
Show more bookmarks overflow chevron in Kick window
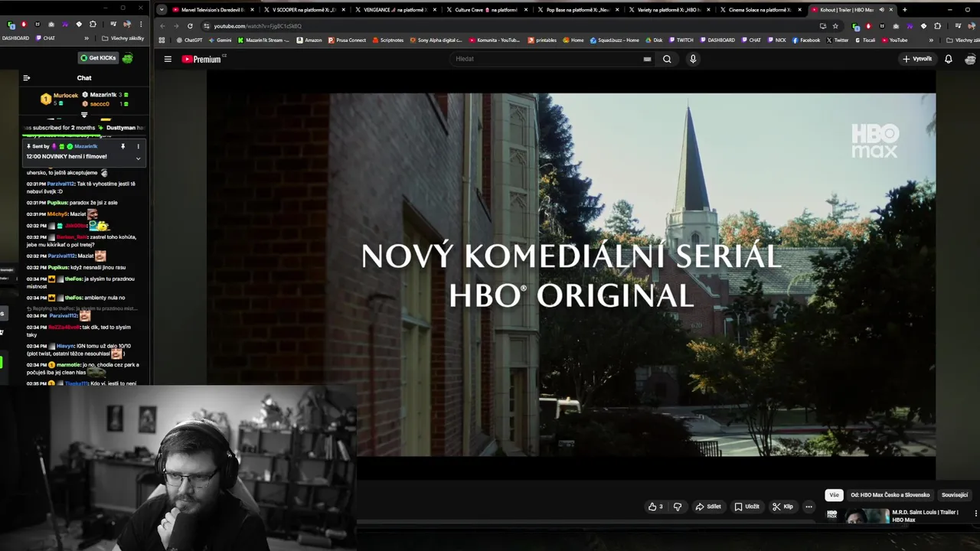click(87, 38)
